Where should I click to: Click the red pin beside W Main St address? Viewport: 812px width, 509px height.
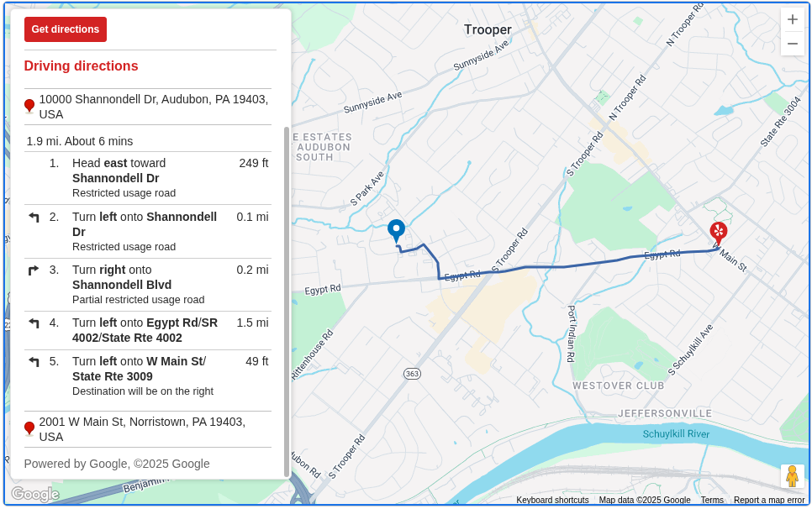pos(29,428)
